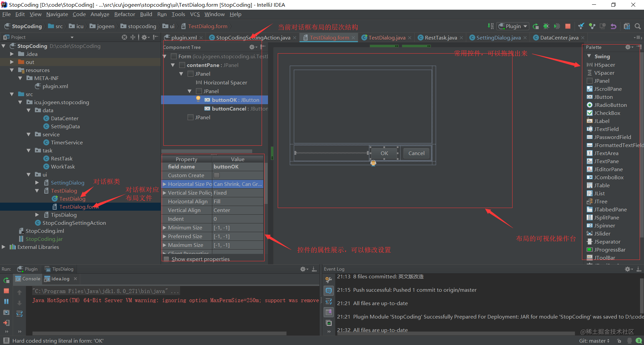Select buttonCancel in Component Tree
This screenshot has height=345, width=644.
pyautogui.click(x=236, y=109)
